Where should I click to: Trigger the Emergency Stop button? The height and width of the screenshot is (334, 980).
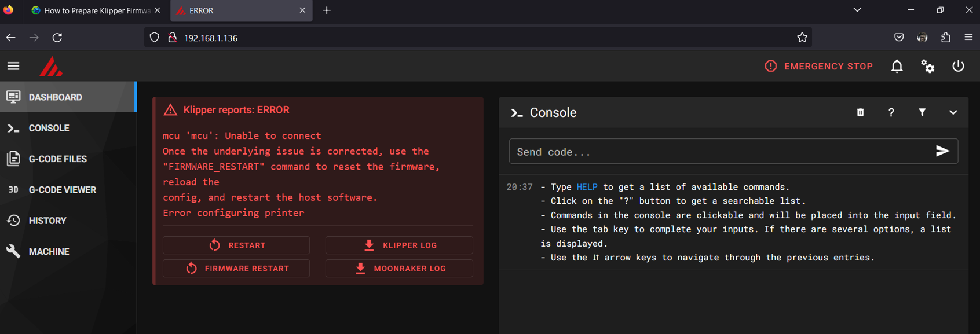coord(819,67)
